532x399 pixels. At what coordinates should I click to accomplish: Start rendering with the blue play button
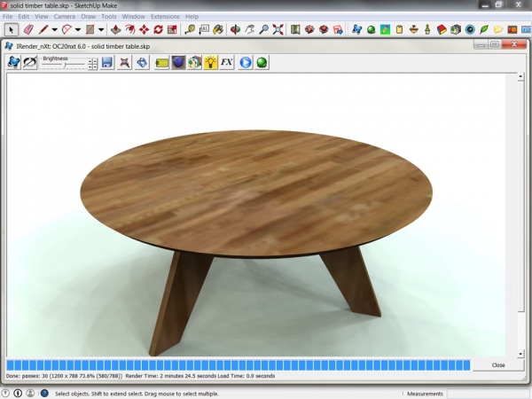(x=245, y=63)
